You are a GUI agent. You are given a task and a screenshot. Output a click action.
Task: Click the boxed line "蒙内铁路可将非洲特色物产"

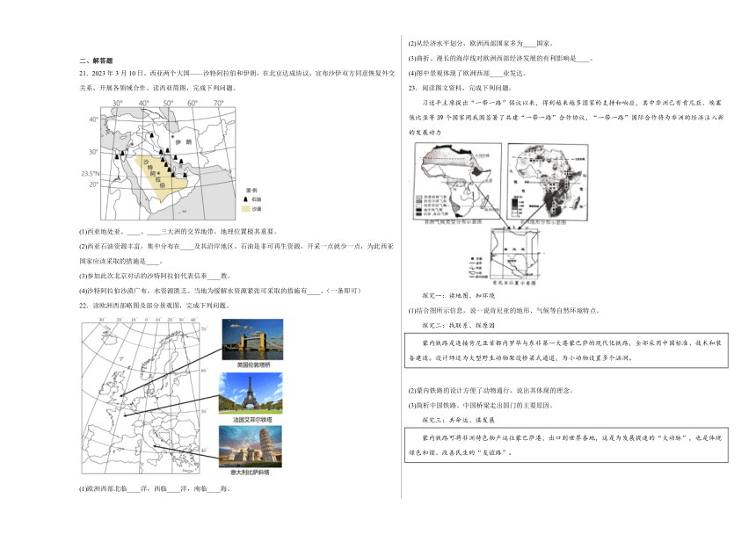[571, 438]
